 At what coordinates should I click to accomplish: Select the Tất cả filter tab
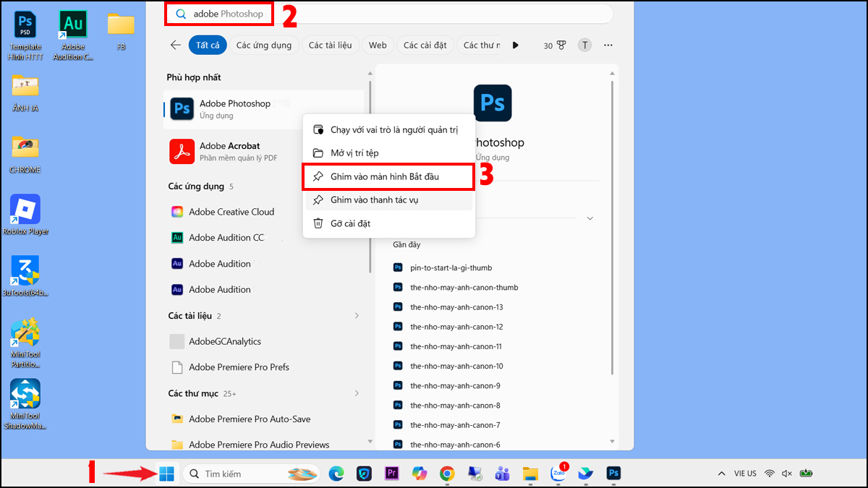208,45
